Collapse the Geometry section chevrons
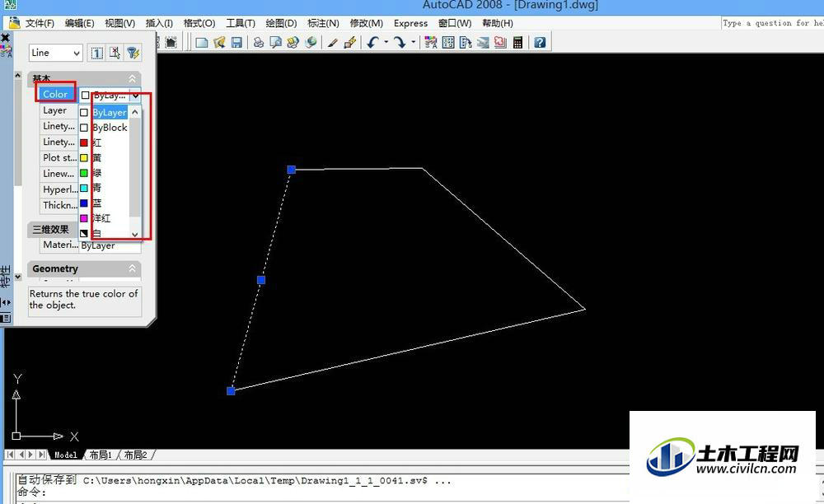 pyautogui.click(x=133, y=268)
